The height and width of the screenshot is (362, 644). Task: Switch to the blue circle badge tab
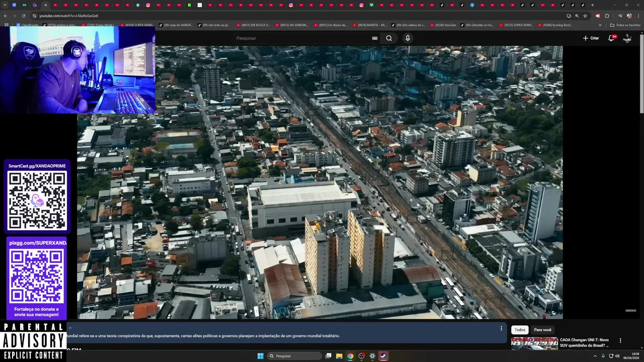click(472, 5)
